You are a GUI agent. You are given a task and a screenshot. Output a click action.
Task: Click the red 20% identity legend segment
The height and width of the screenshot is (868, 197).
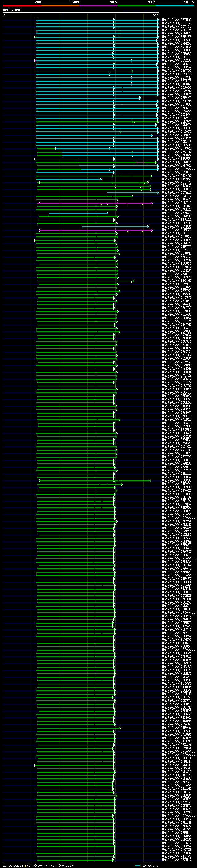[x=22, y=6]
